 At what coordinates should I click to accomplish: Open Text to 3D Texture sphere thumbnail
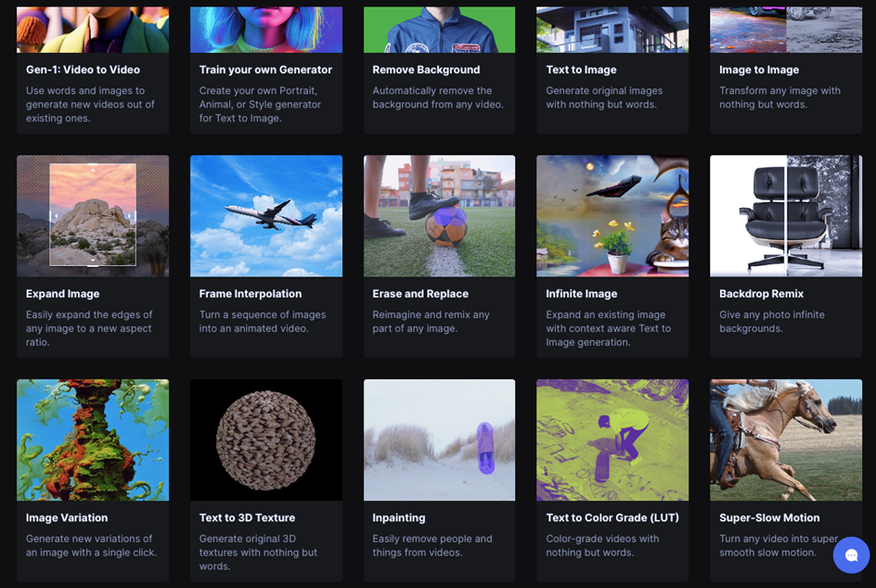click(x=266, y=440)
